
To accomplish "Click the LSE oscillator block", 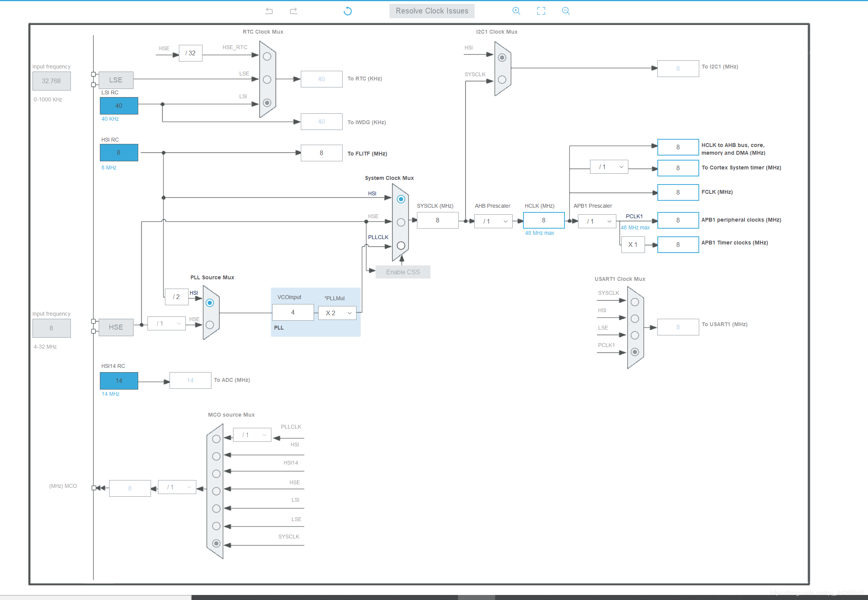I will [116, 80].
